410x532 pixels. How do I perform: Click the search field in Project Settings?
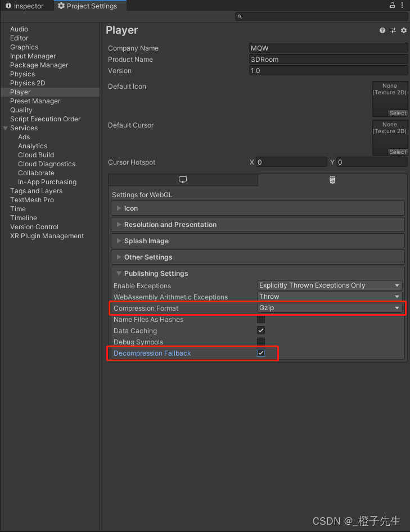pos(321,16)
